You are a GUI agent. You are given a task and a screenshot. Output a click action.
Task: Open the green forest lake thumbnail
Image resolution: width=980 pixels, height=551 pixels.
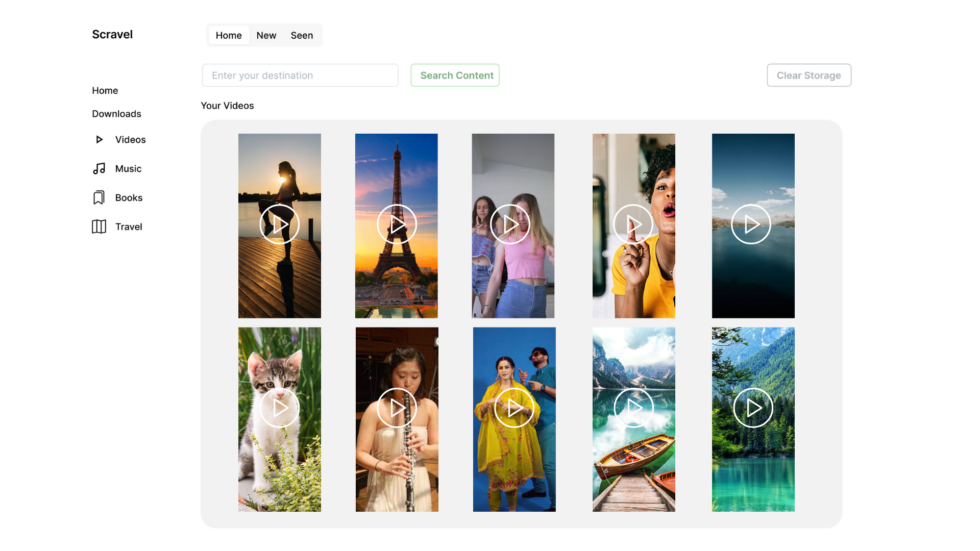pyautogui.click(x=753, y=408)
